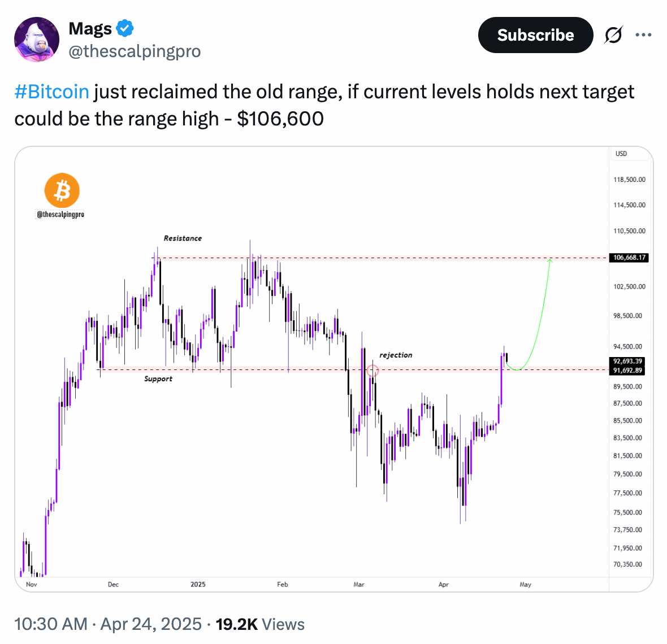Click the 19.2K Views count

(x=260, y=624)
